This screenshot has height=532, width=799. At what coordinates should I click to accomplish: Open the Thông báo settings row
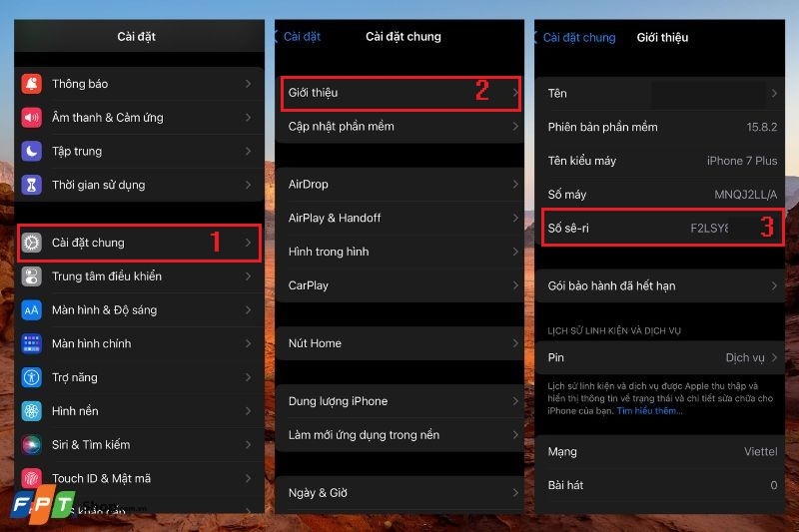pyautogui.click(x=139, y=84)
